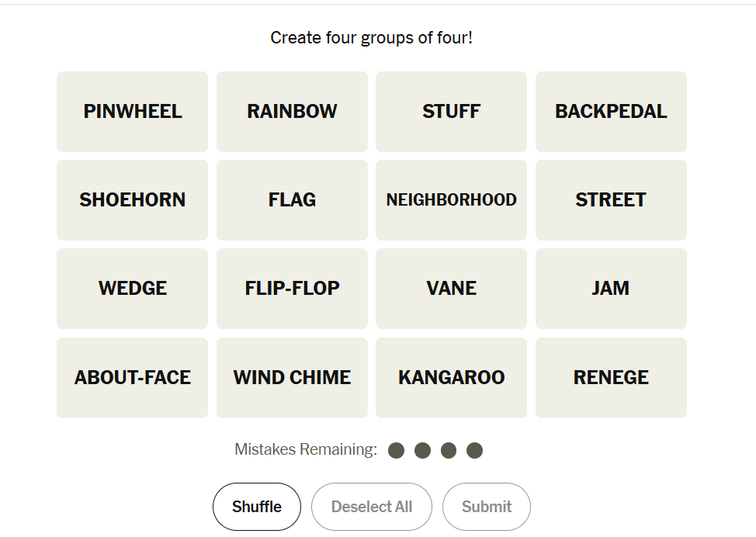Select the STREET tile
Image resolution: width=756 pixels, height=537 pixels.
[x=611, y=200]
